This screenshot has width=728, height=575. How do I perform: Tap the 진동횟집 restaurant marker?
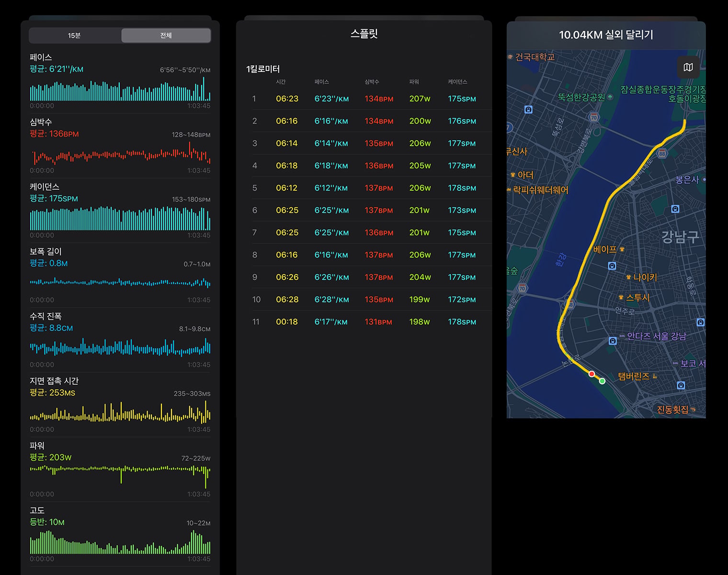tap(676, 409)
